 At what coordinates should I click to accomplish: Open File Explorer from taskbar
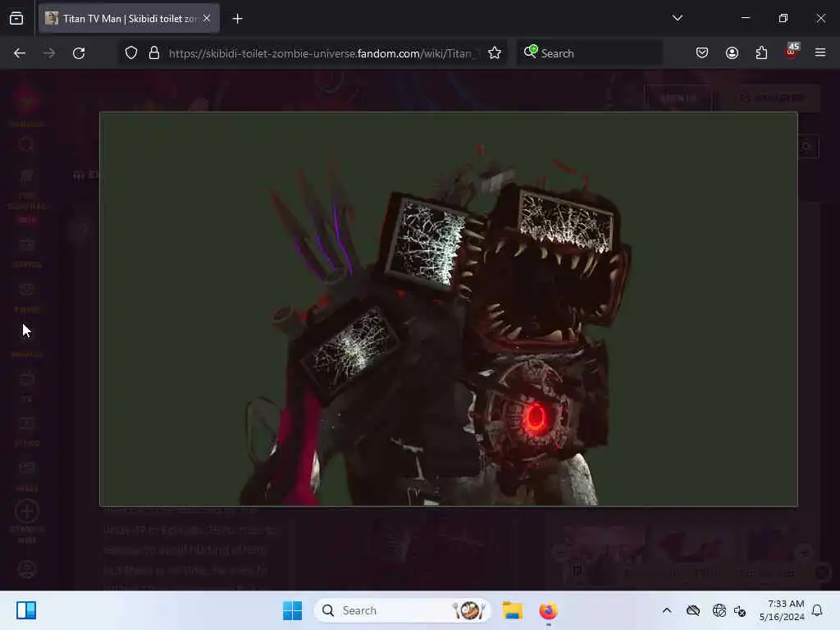click(512, 610)
